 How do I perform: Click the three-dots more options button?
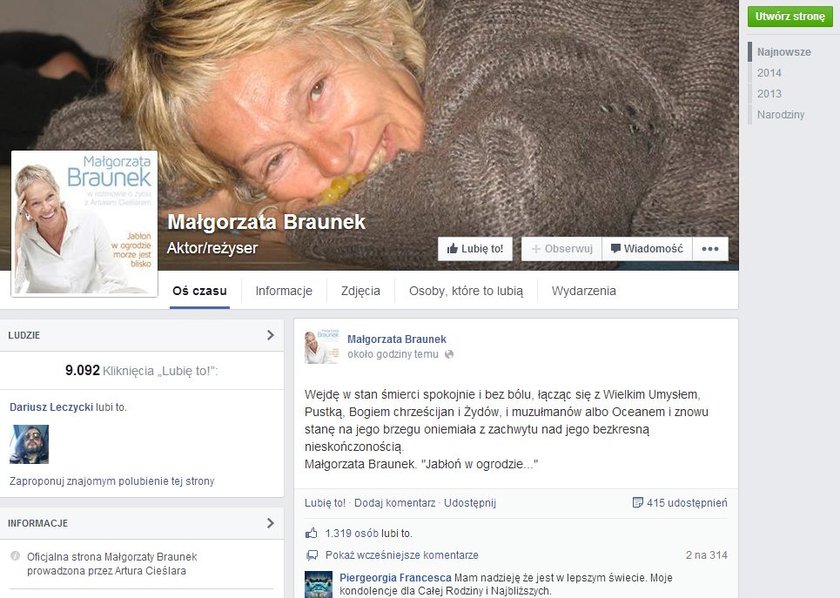tap(710, 249)
